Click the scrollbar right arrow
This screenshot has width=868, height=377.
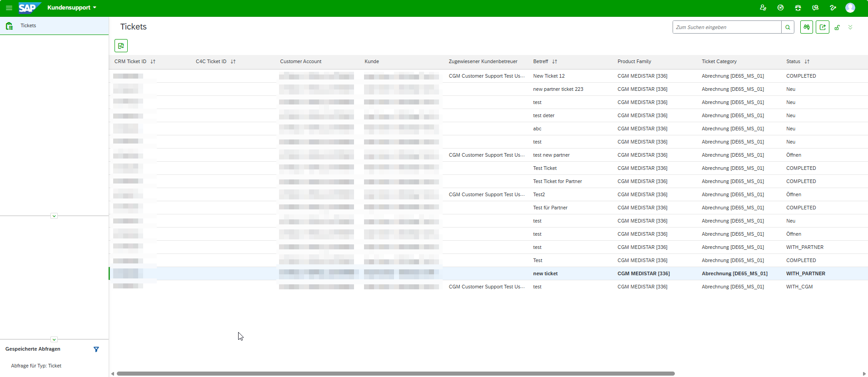pyautogui.click(x=864, y=374)
